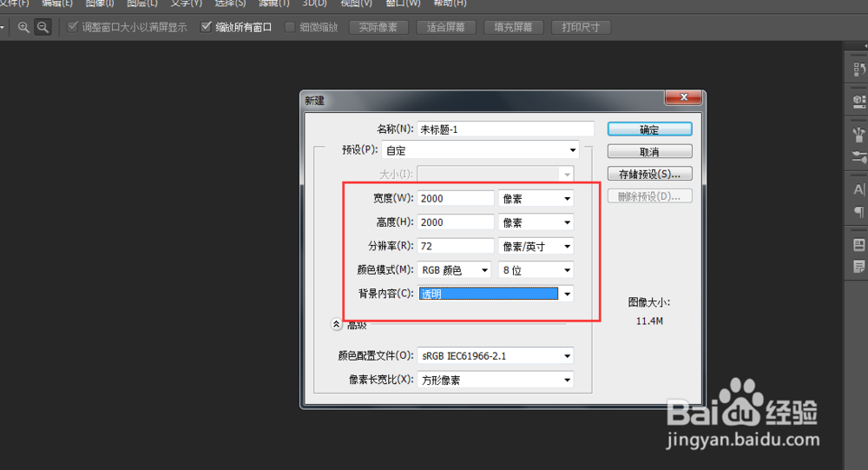This screenshot has width=868, height=470.
Task: Click the 宽度 input with 2000
Action: (x=455, y=198)
